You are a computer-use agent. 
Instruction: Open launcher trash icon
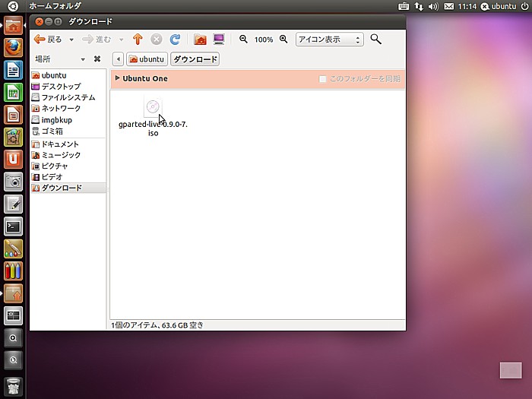coord(13,387)
